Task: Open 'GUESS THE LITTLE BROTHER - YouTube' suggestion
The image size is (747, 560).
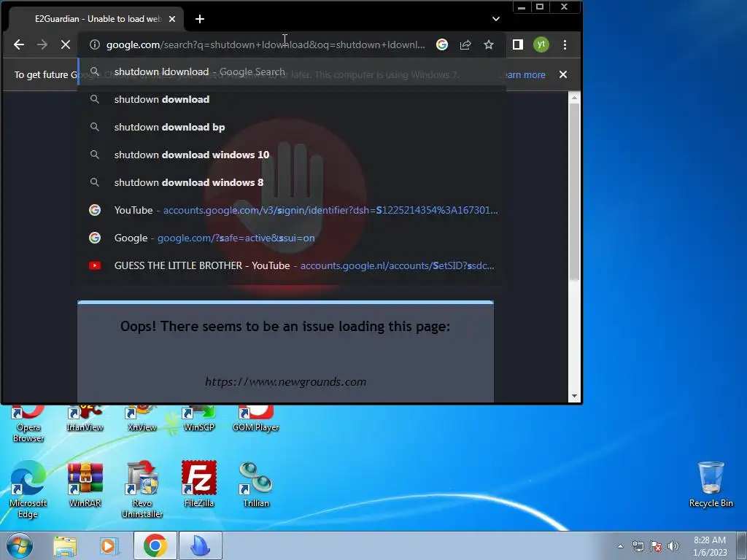Action: 292,265
